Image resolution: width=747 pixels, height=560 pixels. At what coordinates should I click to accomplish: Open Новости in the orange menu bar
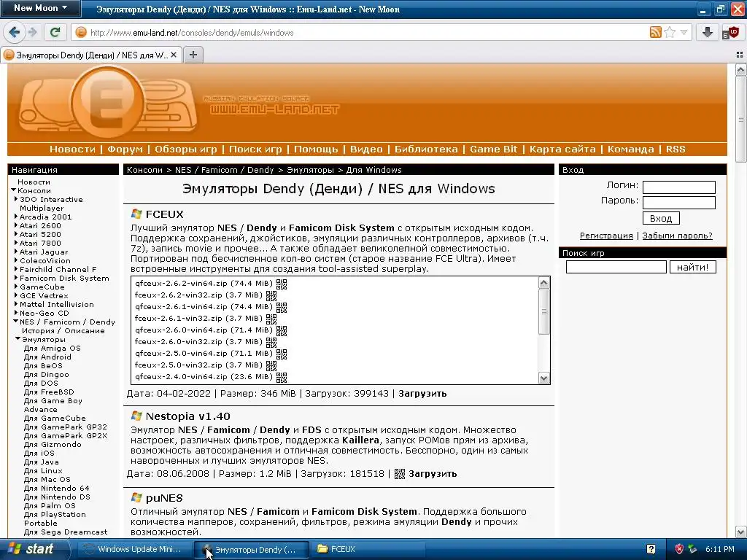(72, 149)
